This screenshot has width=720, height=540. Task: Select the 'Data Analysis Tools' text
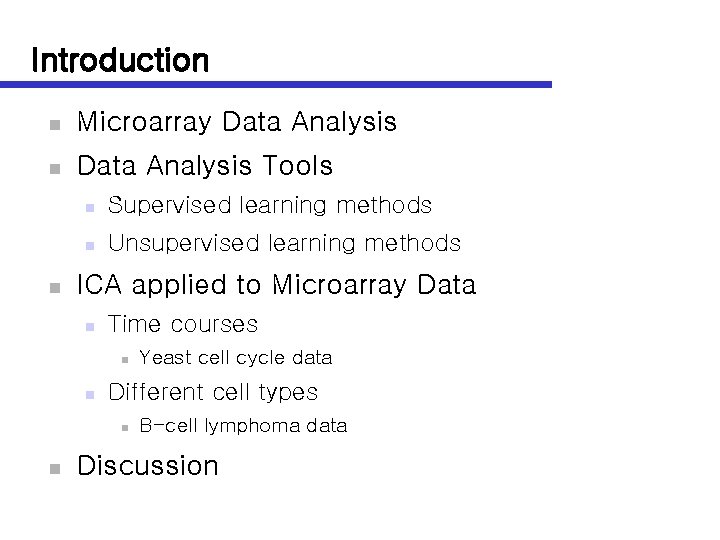(x=205, y=164)
